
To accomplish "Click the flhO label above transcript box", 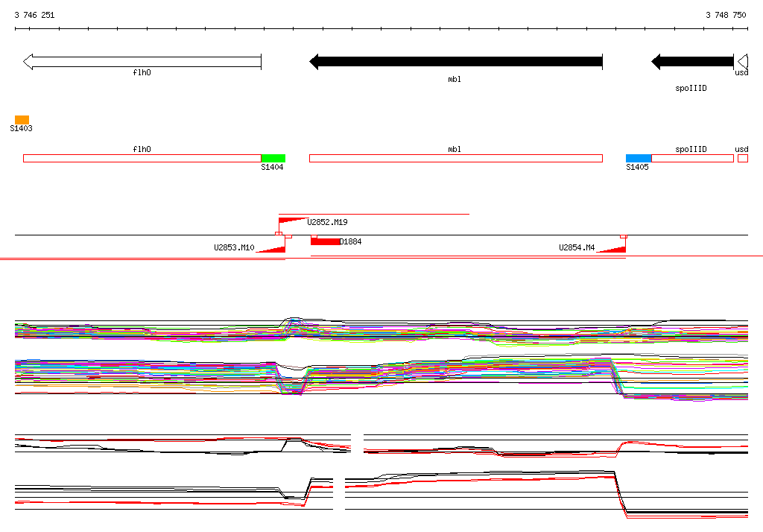I will click(142, 150).
